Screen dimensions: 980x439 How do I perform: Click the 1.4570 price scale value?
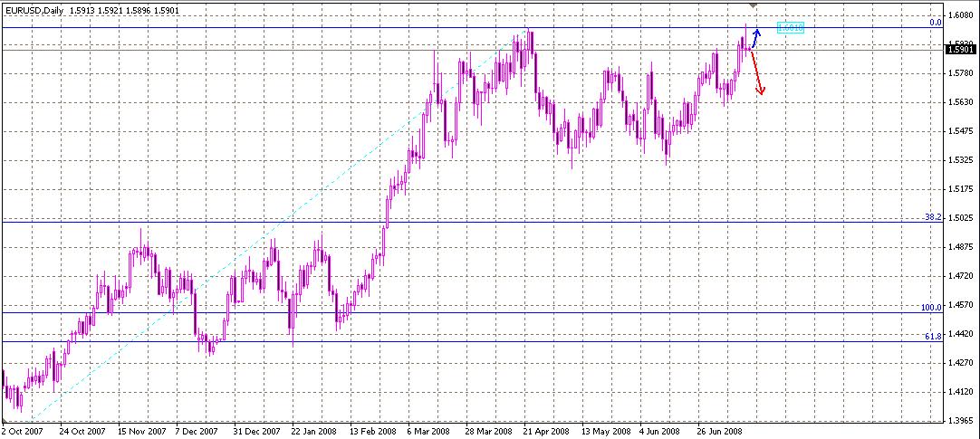(961, 305)
